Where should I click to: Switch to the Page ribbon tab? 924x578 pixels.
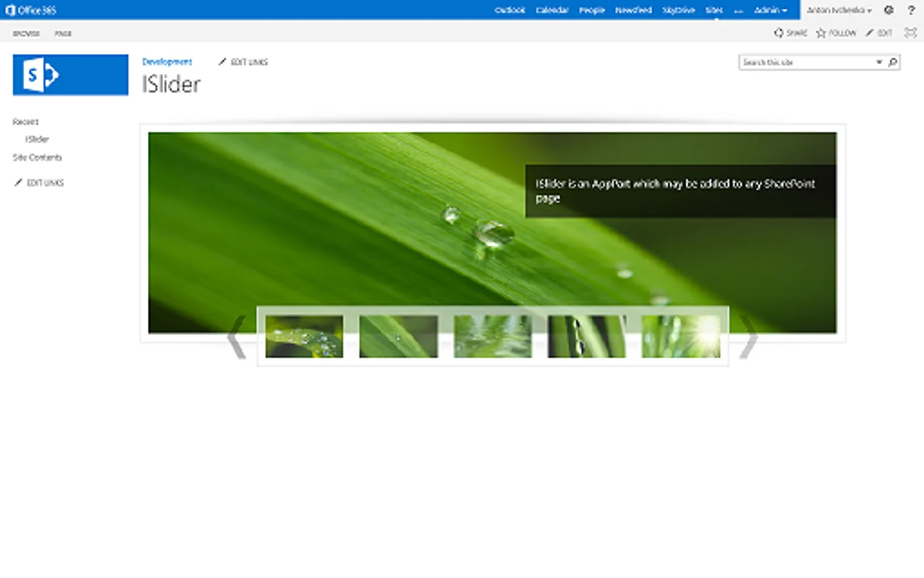(63, 34)
